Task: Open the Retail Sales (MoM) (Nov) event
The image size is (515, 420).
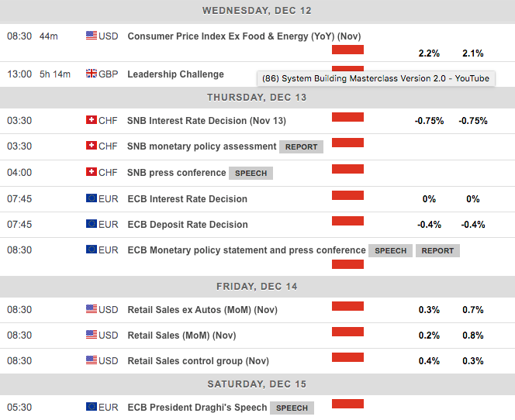Action: (x=181, y=336)
